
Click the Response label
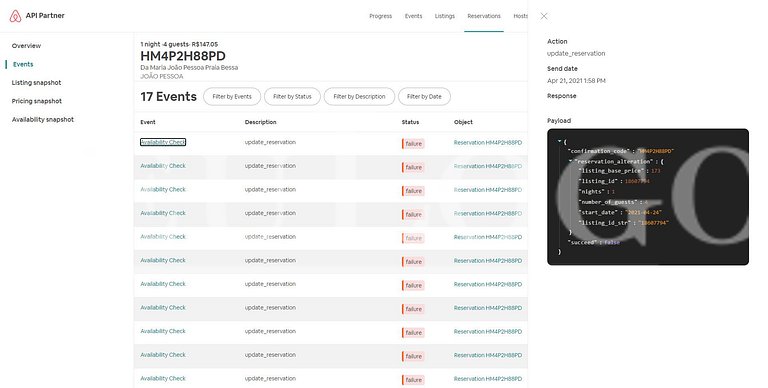[562, 96]
